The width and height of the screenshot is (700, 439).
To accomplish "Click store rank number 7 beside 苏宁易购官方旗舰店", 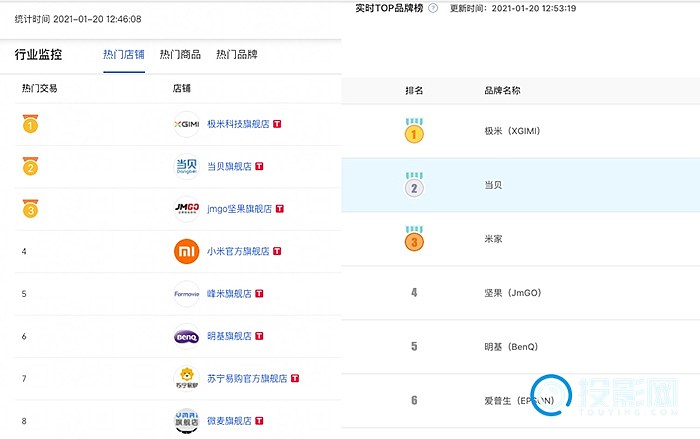I will pyautogui.click(x=24, y=379).
